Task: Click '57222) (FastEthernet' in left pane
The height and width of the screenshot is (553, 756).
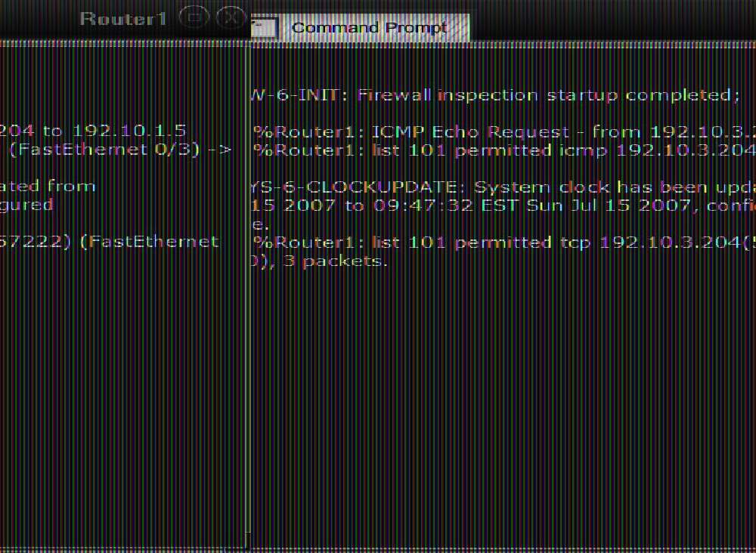Action: pos(110,241)
